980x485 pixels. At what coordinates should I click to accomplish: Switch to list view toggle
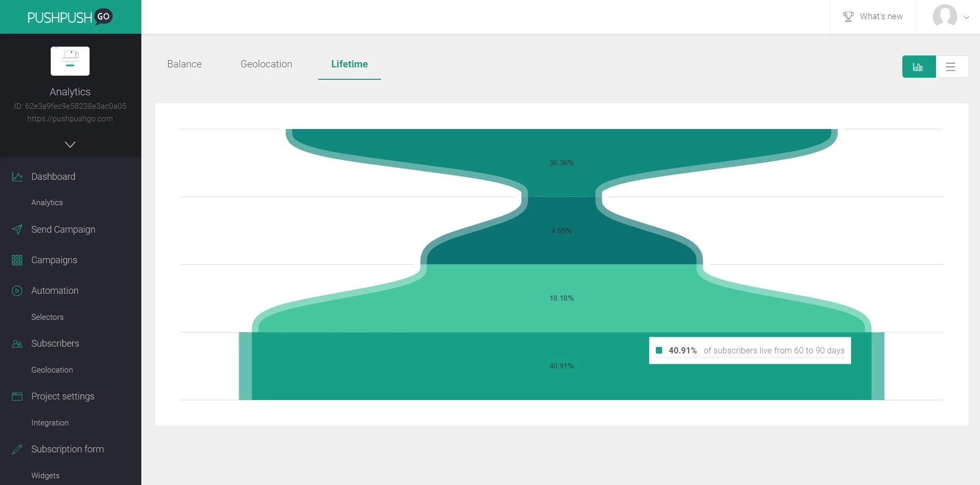tap(952, 67)
